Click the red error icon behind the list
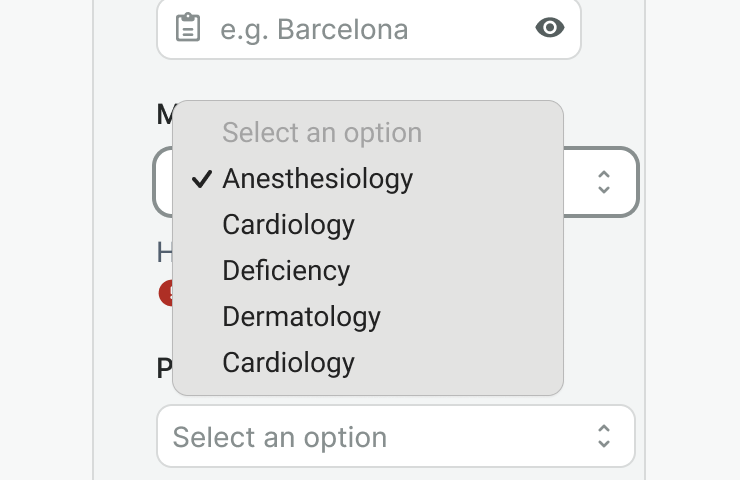This screenshot has width=740, height=480. (x=166, y=293)
